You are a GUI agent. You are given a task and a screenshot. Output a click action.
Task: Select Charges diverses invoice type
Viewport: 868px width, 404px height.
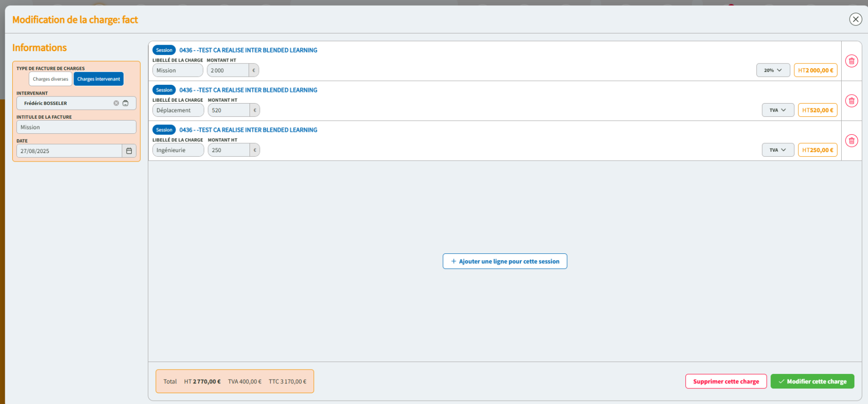pyautogui.click(x=50, y=79)
